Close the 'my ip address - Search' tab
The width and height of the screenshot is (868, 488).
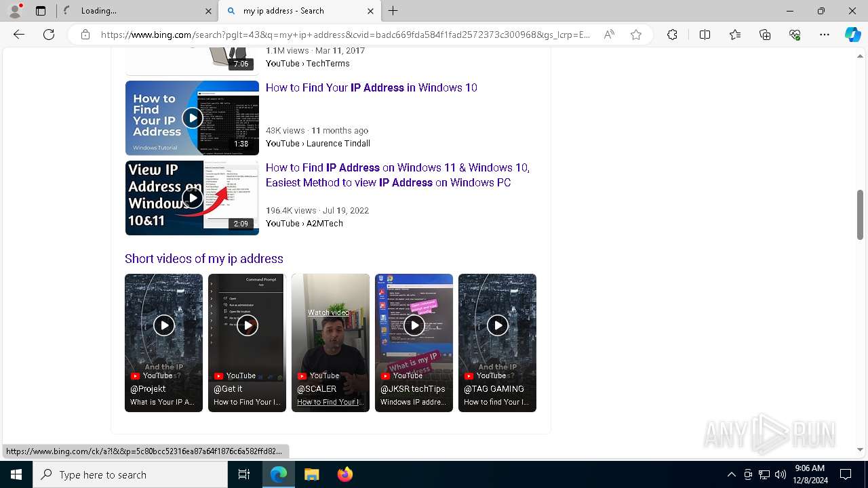370,11
